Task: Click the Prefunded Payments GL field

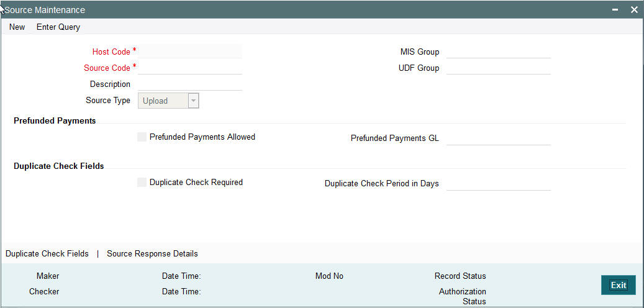Action: (x=498, y=138)
